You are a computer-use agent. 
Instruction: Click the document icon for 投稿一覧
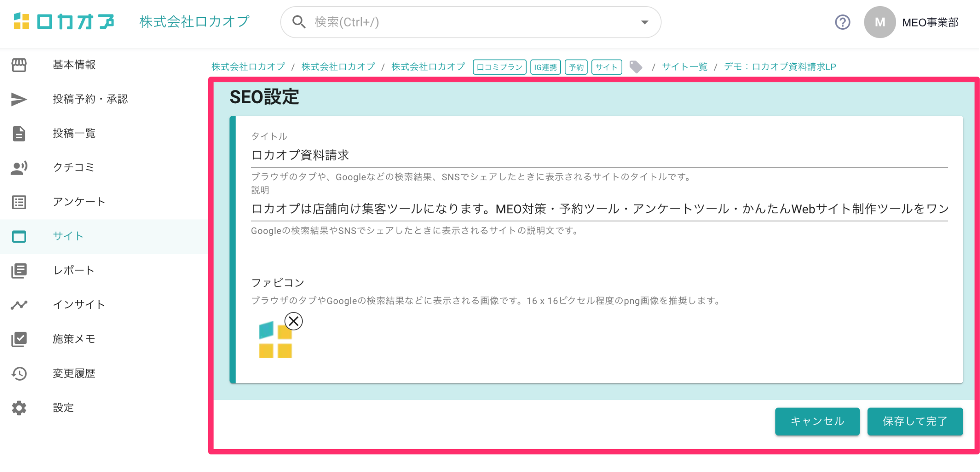(19, 133)
